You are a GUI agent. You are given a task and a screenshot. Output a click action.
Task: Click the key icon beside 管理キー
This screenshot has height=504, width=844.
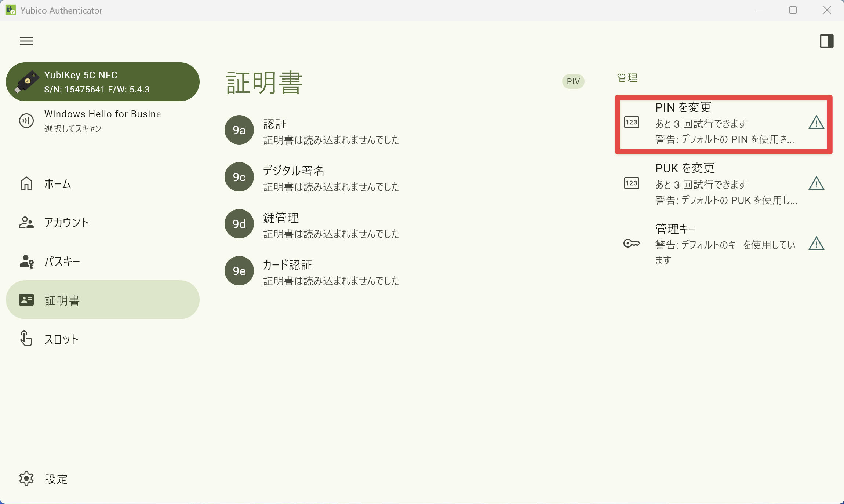click(x=632, y=243)
